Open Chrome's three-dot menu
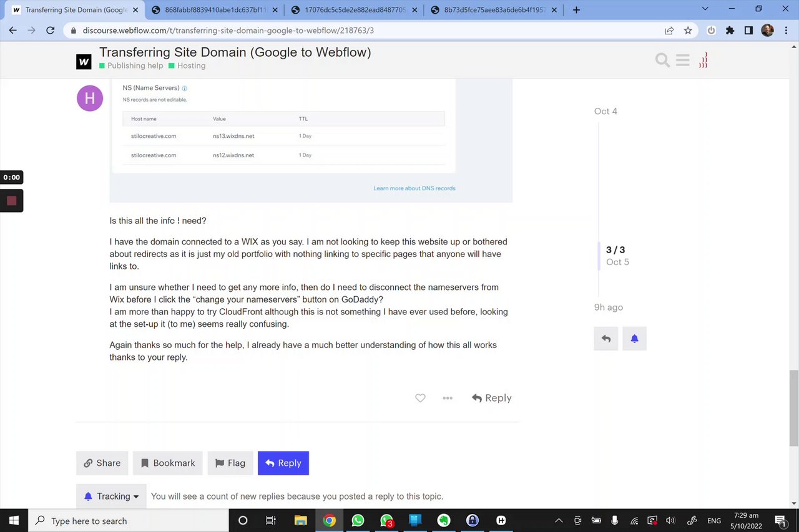Viewport: 799px width, 532px height. [x=785, y=30]
